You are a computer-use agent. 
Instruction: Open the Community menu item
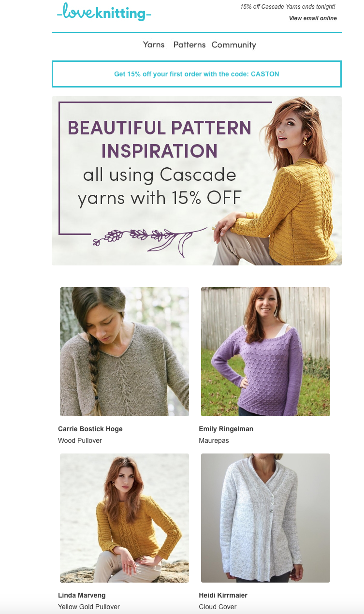[233, 45]
